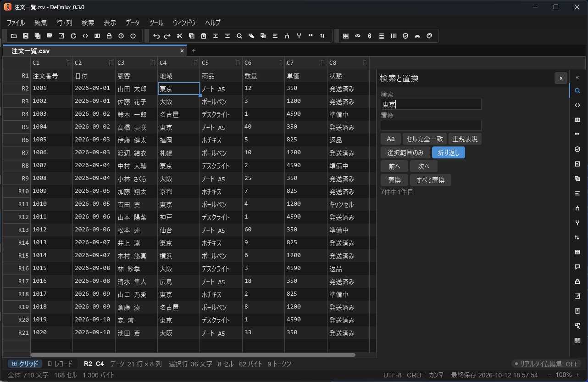Toggle the Aa case-sensitive option
Image resolution: width=588 pixels, height=382 pixels.
[391, 139]
